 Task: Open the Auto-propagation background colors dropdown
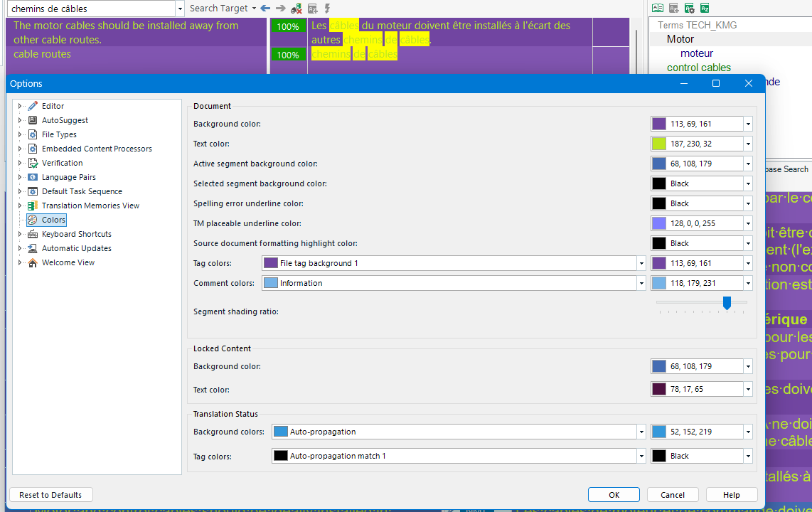tap(641, 432)
